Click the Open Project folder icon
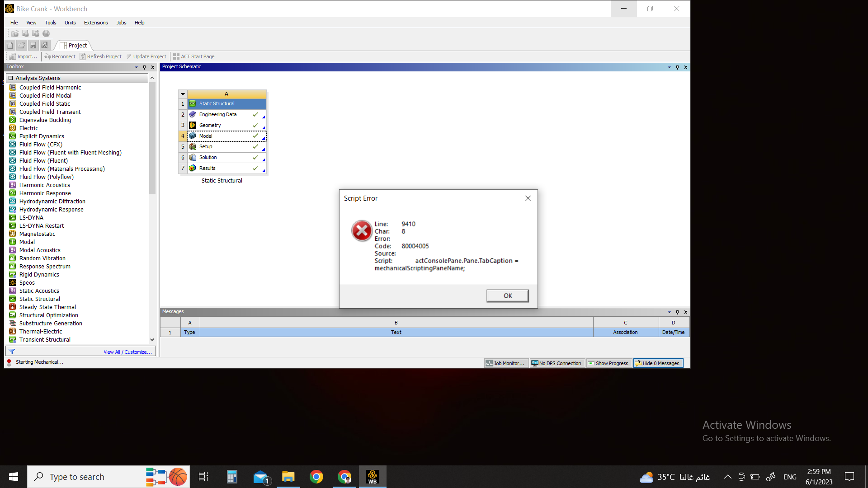The width and height of the screenshot is (868, 488). tap(21, 45)
